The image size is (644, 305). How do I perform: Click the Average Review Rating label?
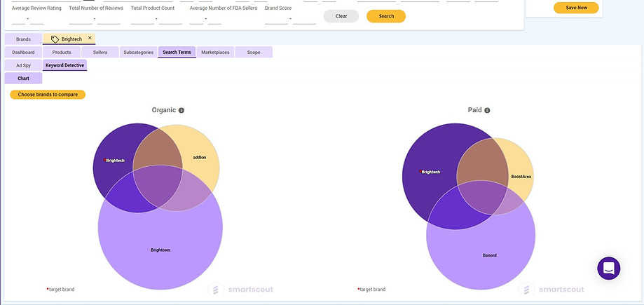[36, 8]
